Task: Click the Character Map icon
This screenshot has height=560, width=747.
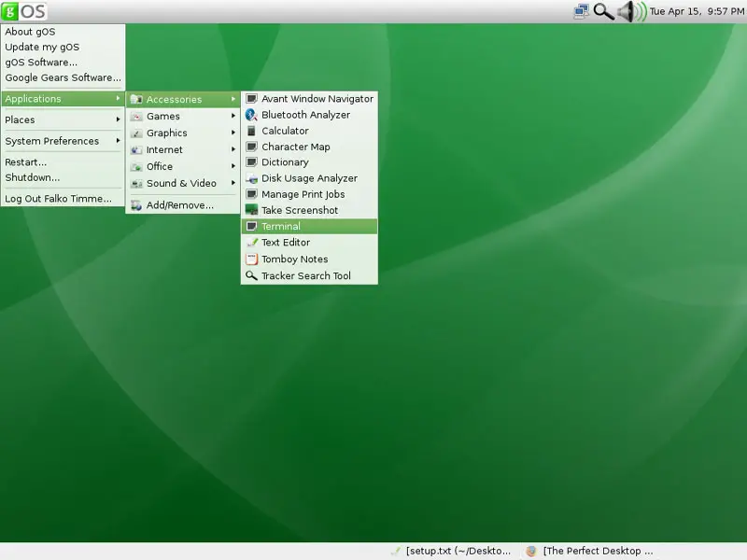Action: (251, 147)
